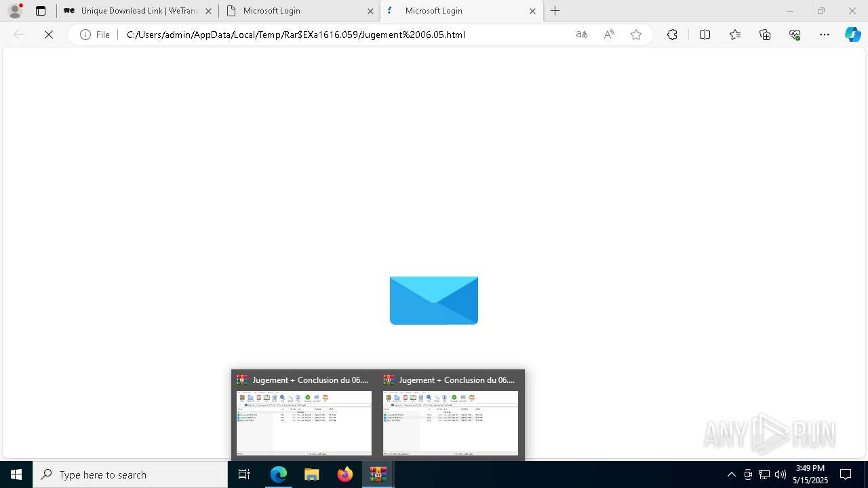Screen dimensions: 868x488
Task: Select the first WinRAR Jugement window preview
Action: [x=304, y=415]
